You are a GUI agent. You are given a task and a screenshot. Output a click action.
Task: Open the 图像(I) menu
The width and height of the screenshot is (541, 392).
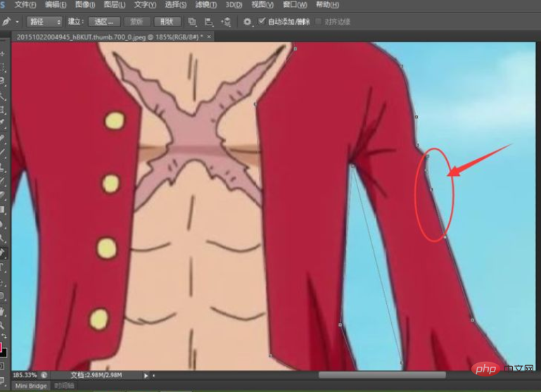[x=85, y=5]
